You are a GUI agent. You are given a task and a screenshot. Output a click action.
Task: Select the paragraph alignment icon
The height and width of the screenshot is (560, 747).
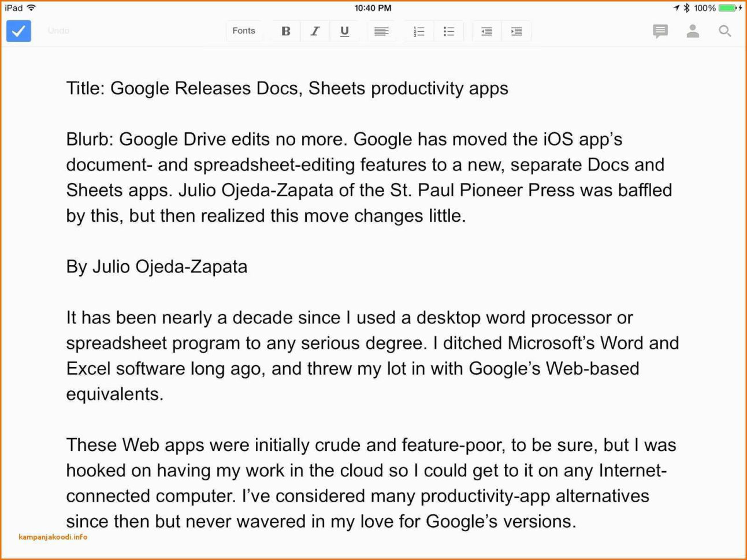click(381, 31)
